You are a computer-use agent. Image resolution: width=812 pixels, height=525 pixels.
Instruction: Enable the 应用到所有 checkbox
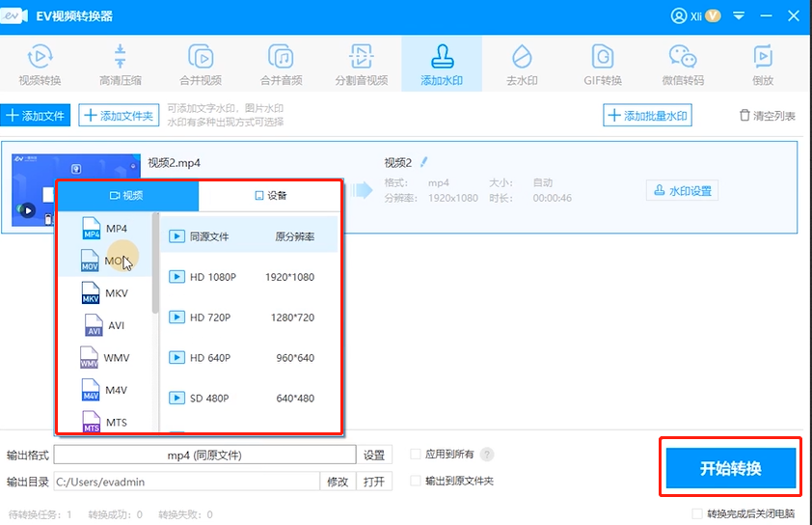416,455
